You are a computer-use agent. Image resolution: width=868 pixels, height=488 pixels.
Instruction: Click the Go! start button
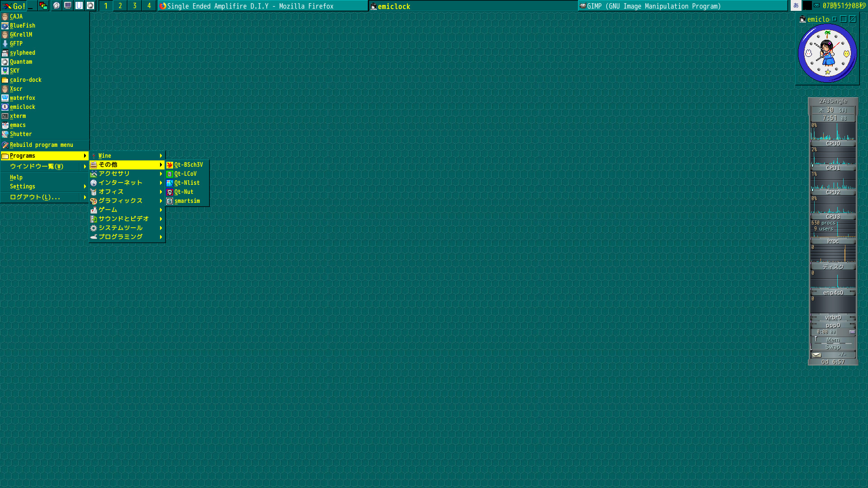(x=14, y=6)
